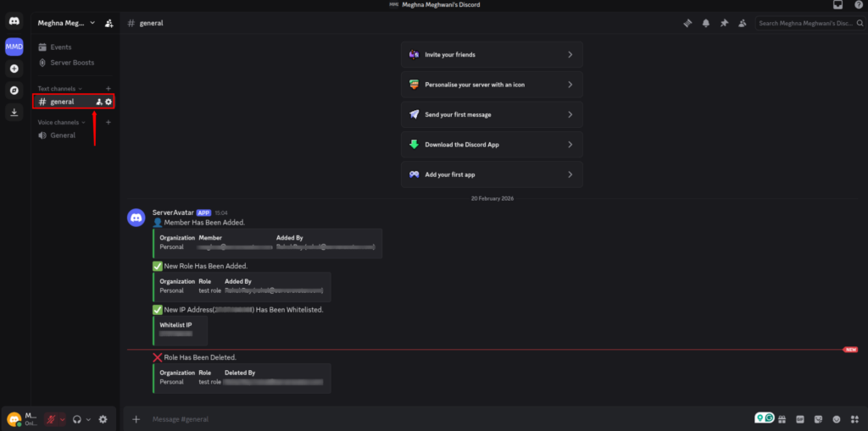
Task: Click "New Role Has Been Added." message text
Action: [206, 266]
